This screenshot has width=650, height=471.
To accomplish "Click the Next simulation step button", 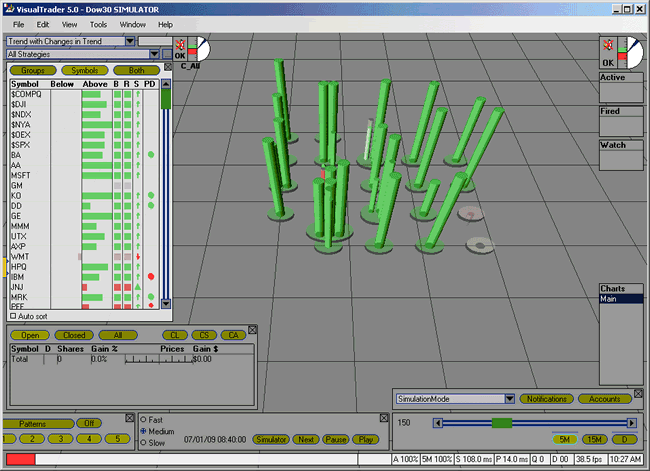I will coord(306,439).
